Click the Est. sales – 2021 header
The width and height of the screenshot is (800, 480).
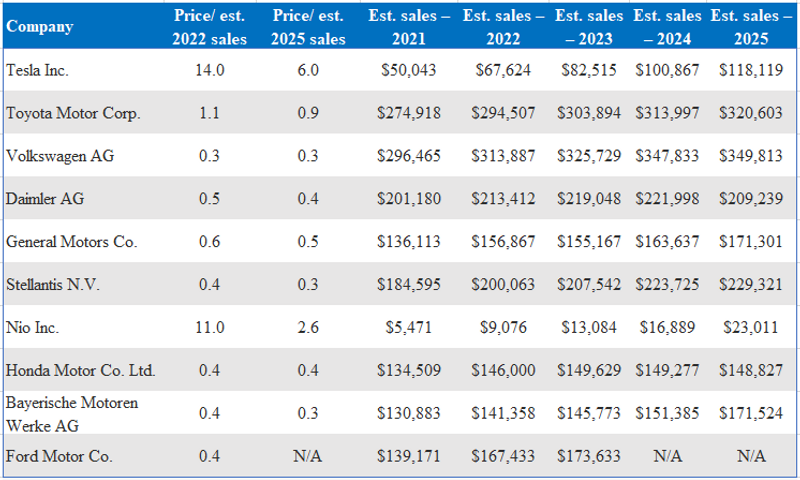[x=409, y=27]
